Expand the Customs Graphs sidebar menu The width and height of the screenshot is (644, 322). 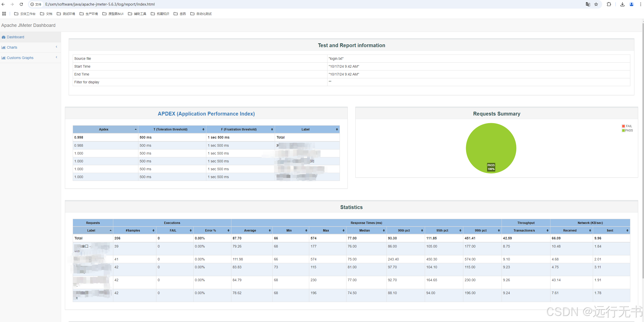[20, 58]
